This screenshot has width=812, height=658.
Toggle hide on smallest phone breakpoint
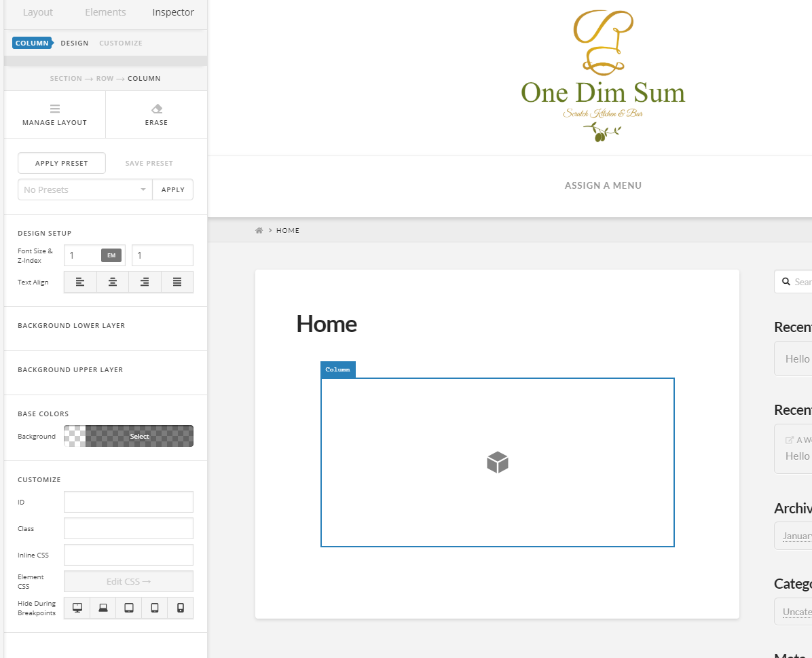pos(180,608)
